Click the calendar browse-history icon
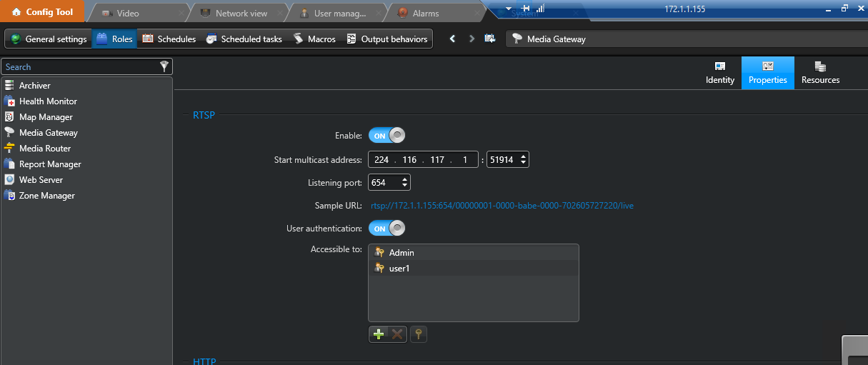Viewport: 868px width, 365px height. pyautogui.click(x=490, y=39)
